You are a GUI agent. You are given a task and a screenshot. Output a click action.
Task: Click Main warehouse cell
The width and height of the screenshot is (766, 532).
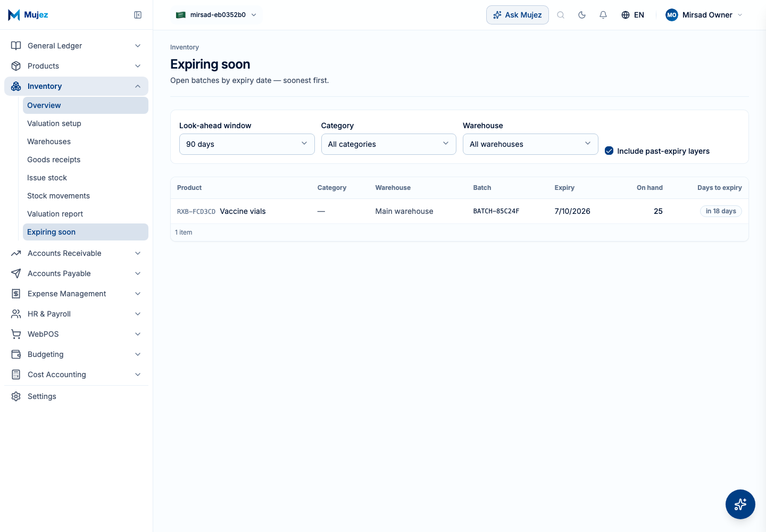(x=404, y=211)
